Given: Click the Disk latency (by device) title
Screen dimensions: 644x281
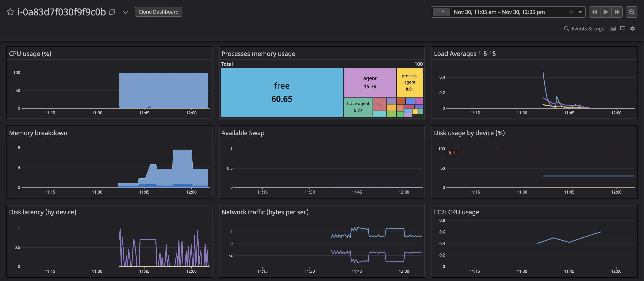Looking at the screenshot, I should pos(43,212).
